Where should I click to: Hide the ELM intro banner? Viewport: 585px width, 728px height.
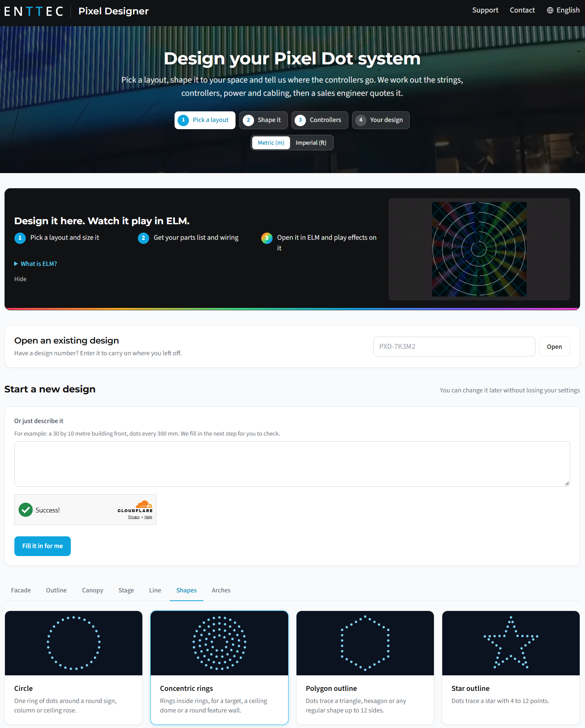click(x=20, y=279)
